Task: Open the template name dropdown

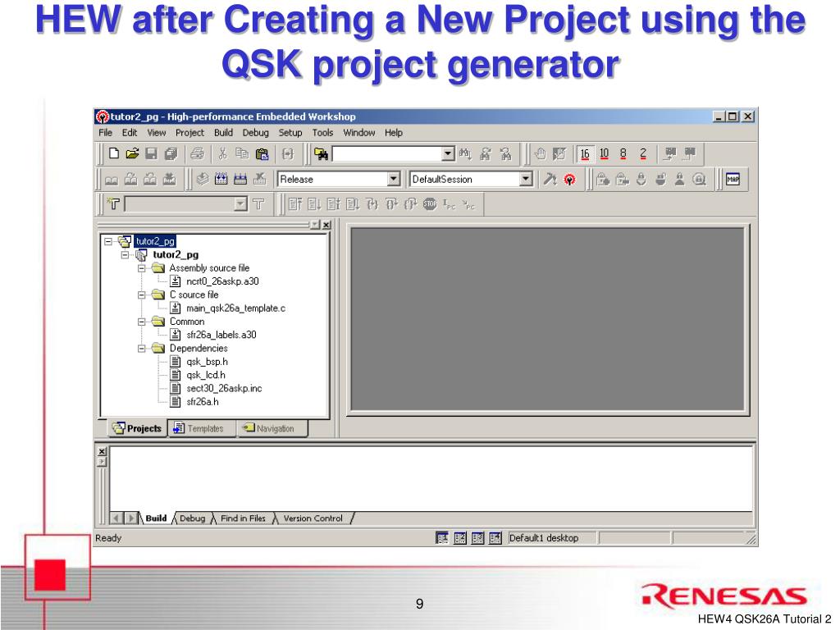Action: click(240, 204)
